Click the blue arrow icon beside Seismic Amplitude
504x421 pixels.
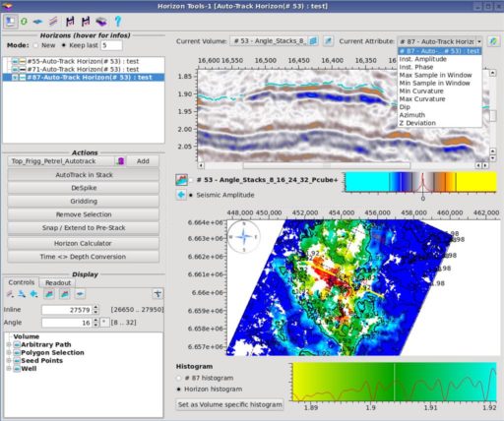click(181, 195)
